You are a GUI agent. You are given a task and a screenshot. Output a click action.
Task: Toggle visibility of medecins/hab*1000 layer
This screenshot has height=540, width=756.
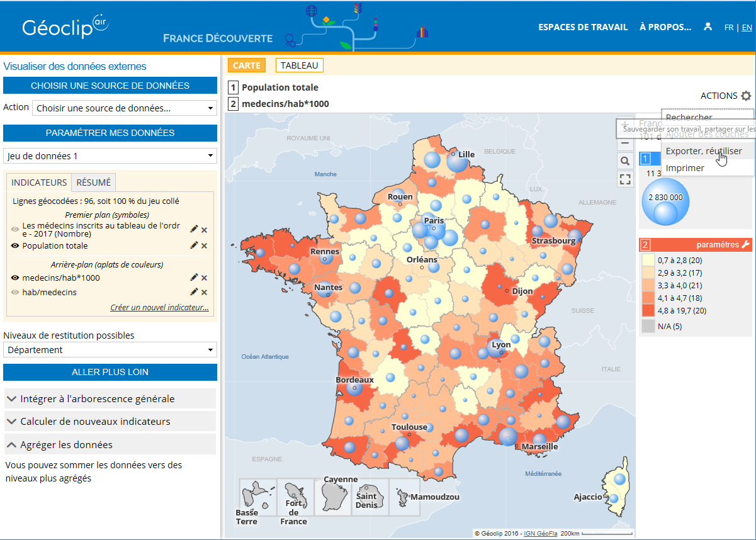15,278
